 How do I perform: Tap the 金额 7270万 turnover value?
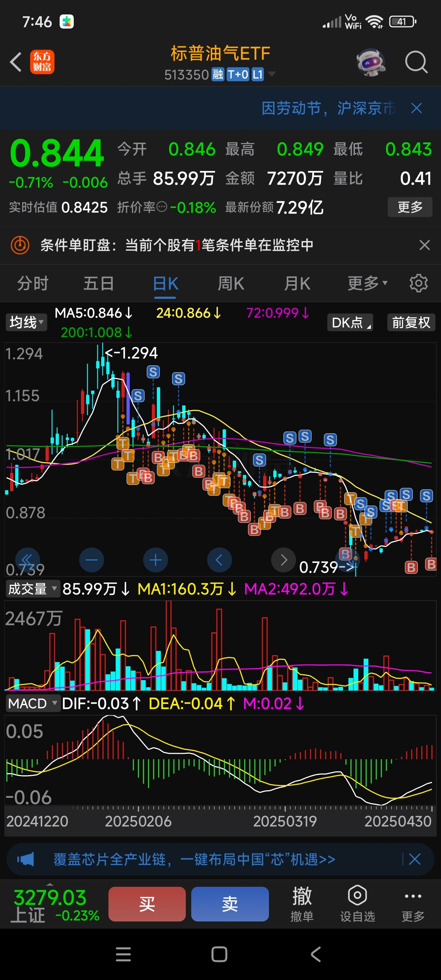(295, 178)
